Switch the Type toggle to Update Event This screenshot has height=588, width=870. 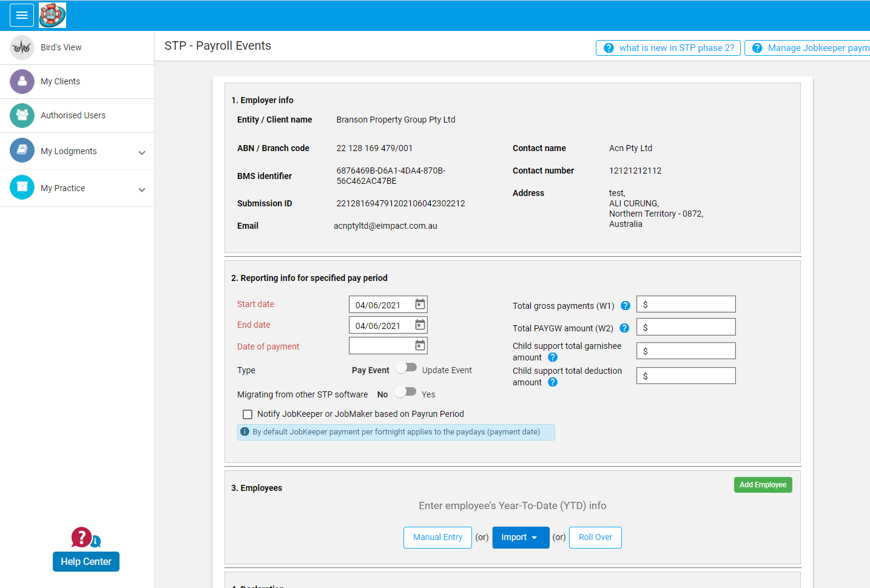pyautogui.click(x=406, y=367)
